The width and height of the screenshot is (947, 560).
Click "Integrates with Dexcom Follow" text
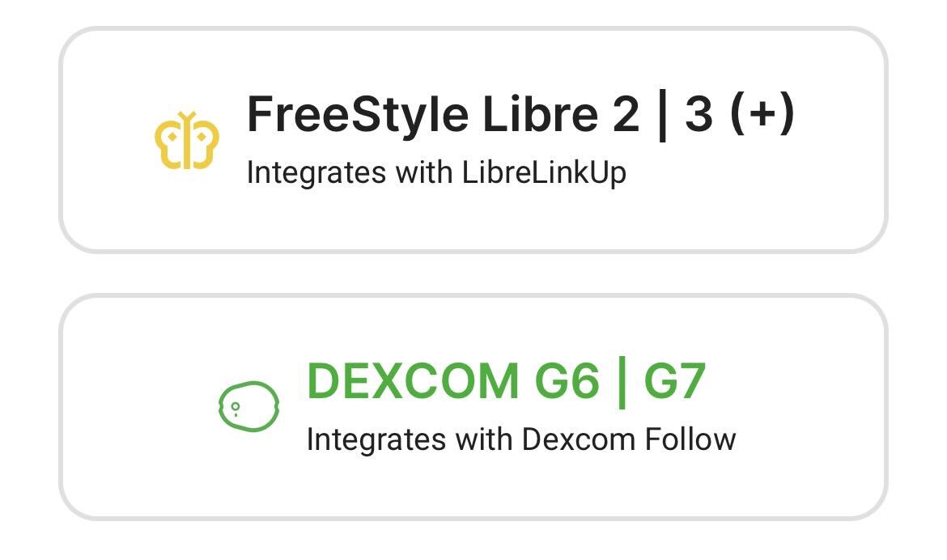[521, 439]
